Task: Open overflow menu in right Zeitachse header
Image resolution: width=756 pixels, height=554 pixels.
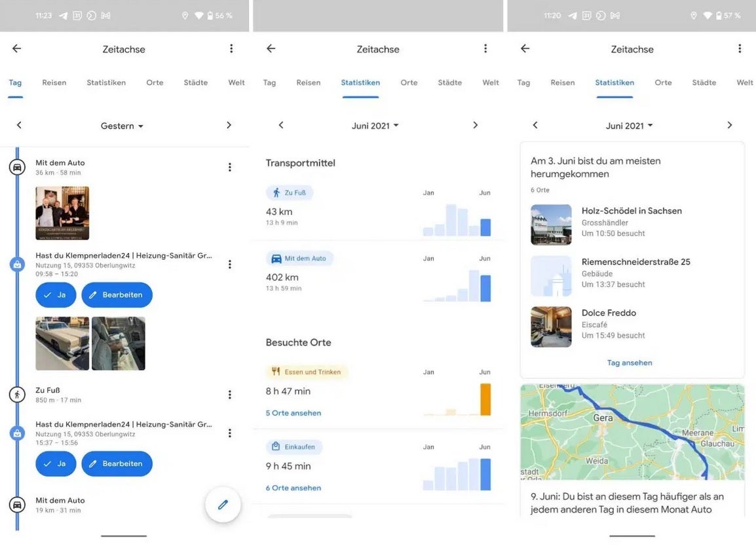Action: (x=740, y=49)
